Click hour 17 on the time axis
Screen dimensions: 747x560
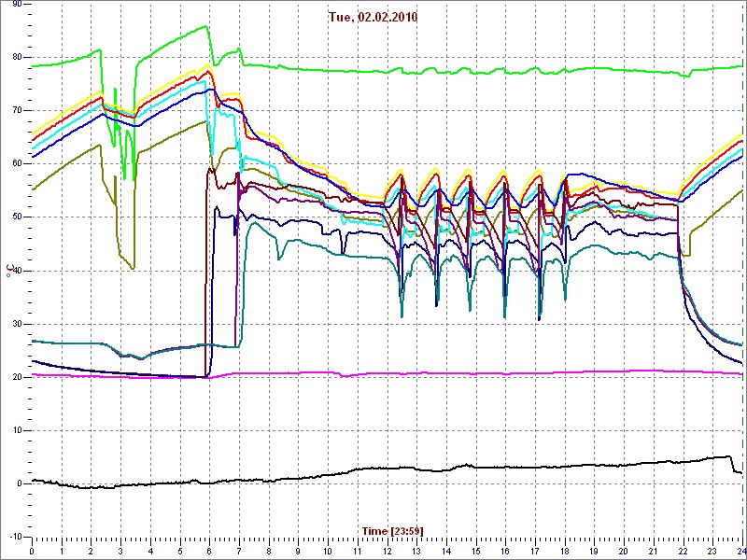(x=534, y=550)
